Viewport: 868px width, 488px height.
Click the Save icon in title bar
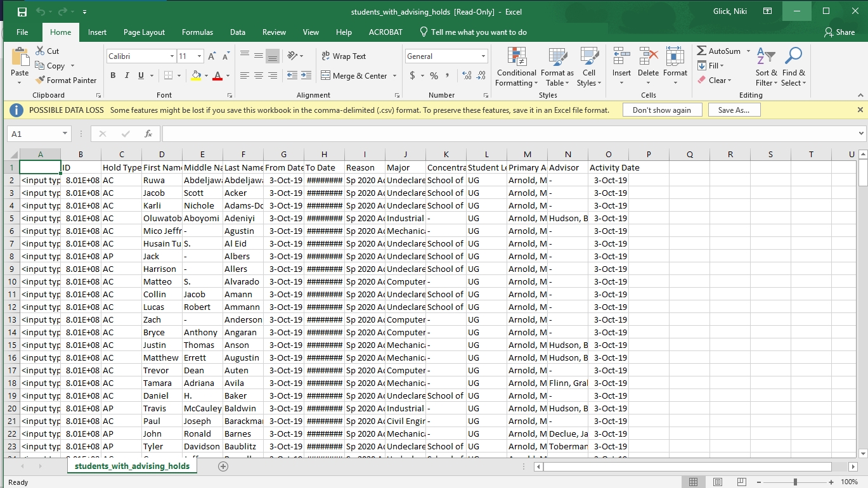(x=22, y=12)
